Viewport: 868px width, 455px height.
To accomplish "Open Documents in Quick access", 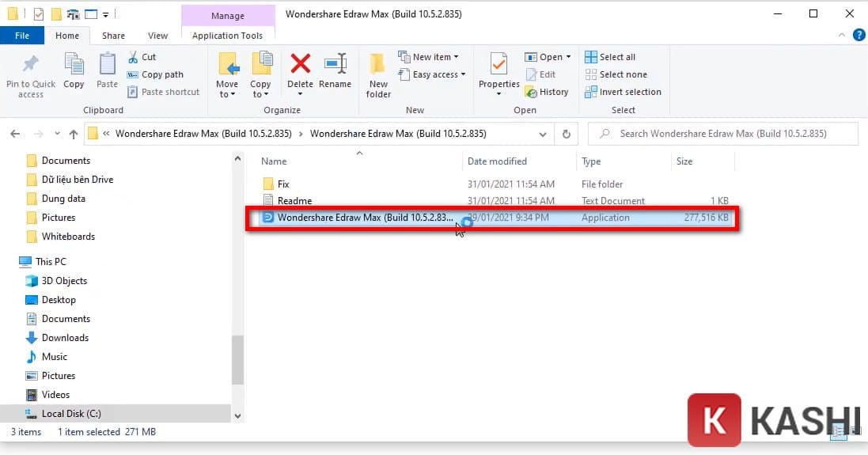I will [66, 161].
